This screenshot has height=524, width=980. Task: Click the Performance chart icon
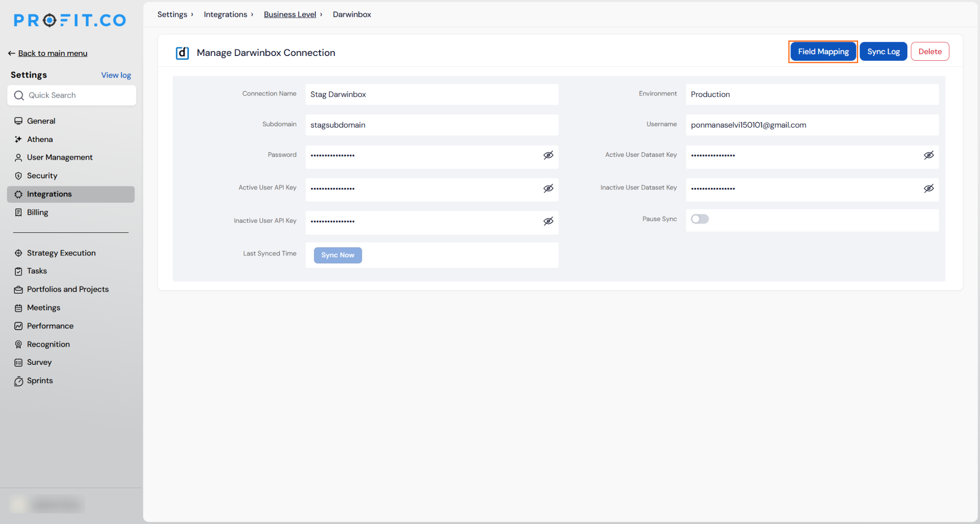18,326
